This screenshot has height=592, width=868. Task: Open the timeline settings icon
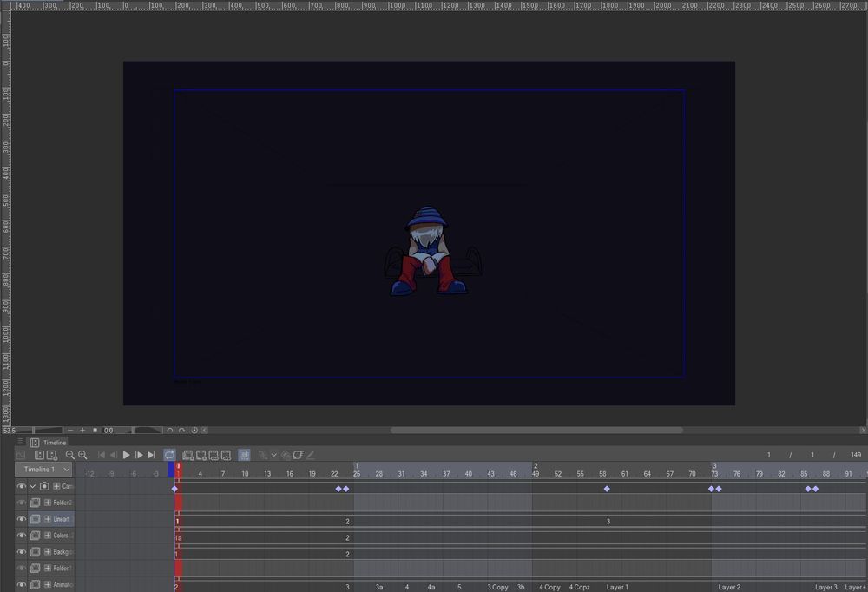[x=52, y=455]
